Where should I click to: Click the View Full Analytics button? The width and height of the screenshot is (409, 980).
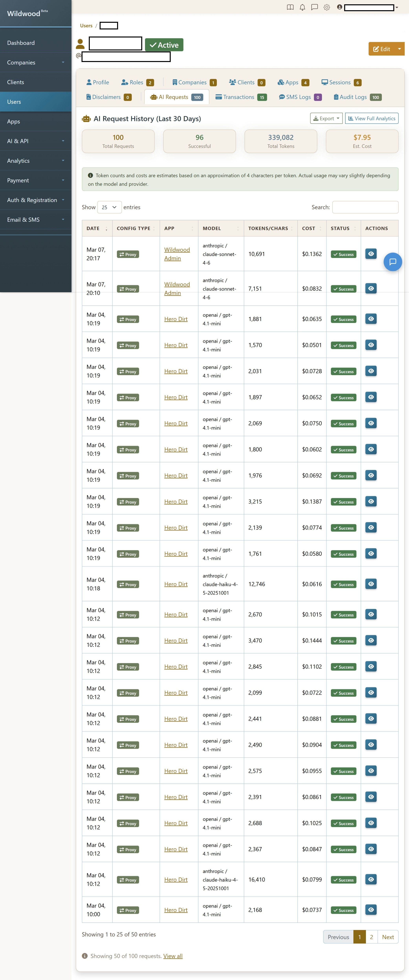point(371,118)
